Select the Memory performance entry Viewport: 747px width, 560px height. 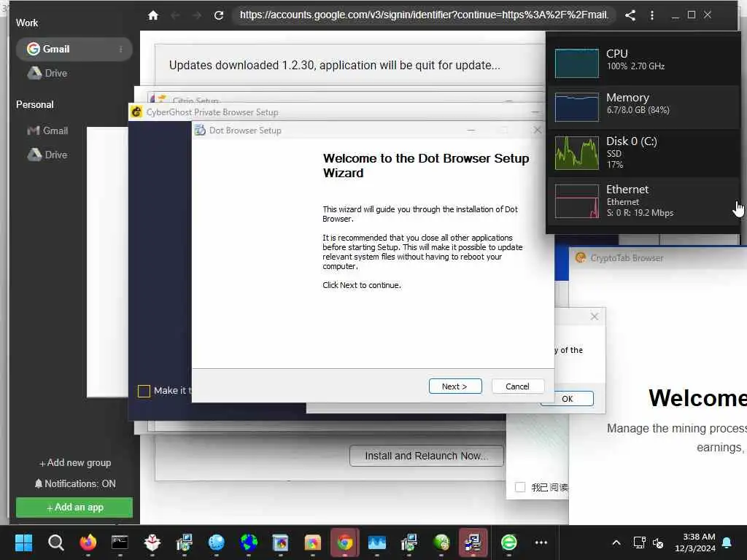[643, 107]
